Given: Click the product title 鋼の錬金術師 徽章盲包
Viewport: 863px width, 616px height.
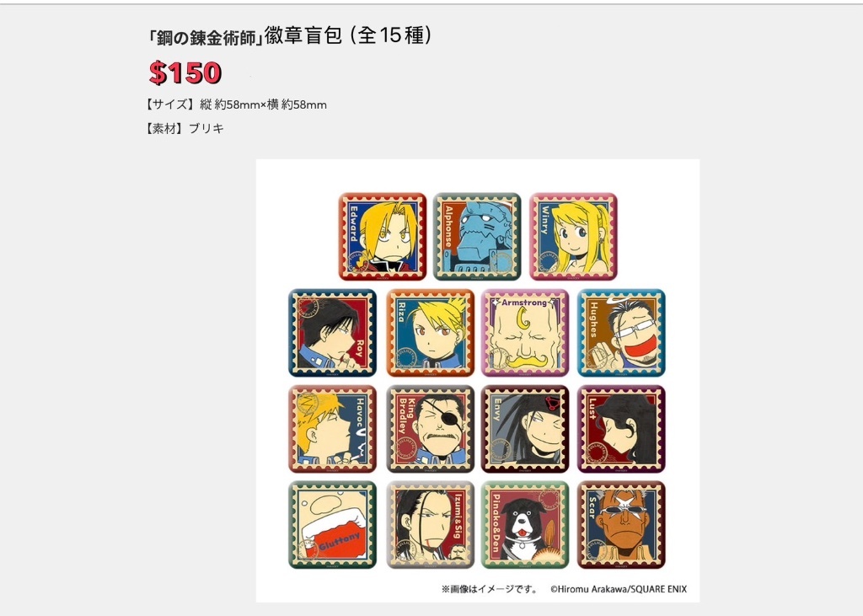Looking at the screenshot, I should [290, 35].
